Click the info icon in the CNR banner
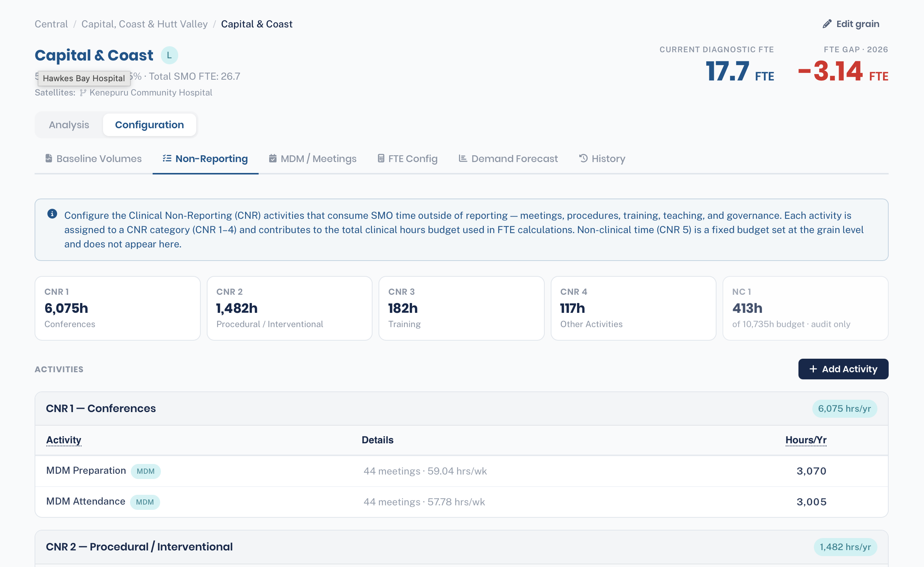The height and width of the screenshot is (567, 924). click(x=52, y=214)
